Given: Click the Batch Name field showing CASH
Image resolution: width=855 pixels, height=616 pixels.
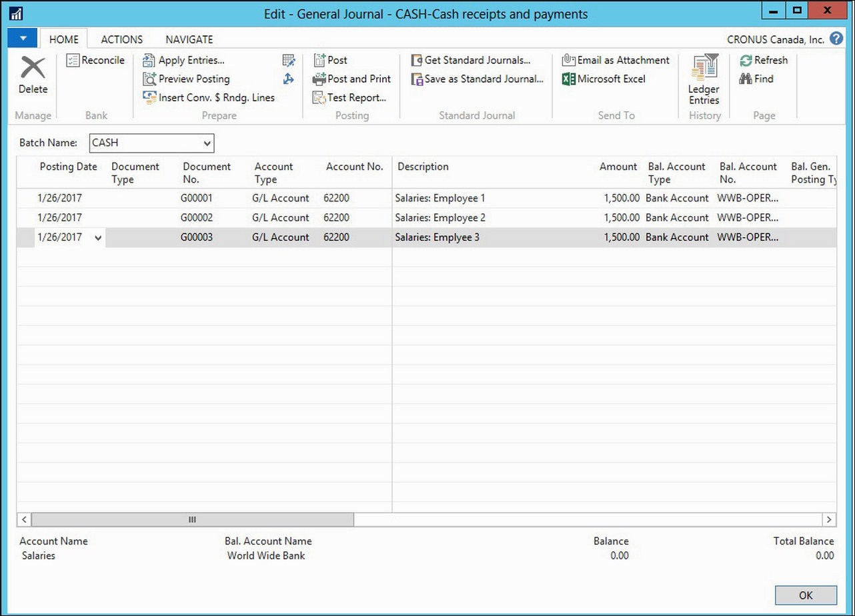Looking at the screenshot, I should pos(151,143).
